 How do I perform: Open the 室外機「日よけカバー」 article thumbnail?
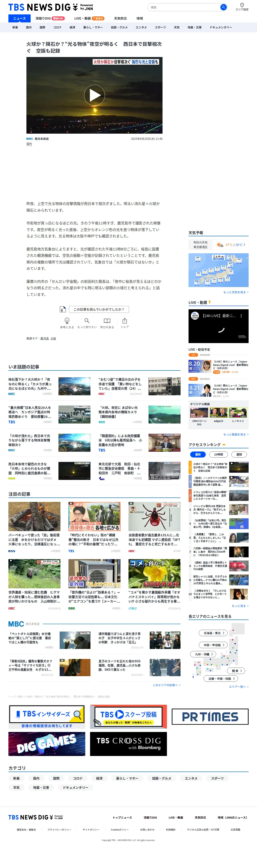pyautogui.click(x=94, y=574)
